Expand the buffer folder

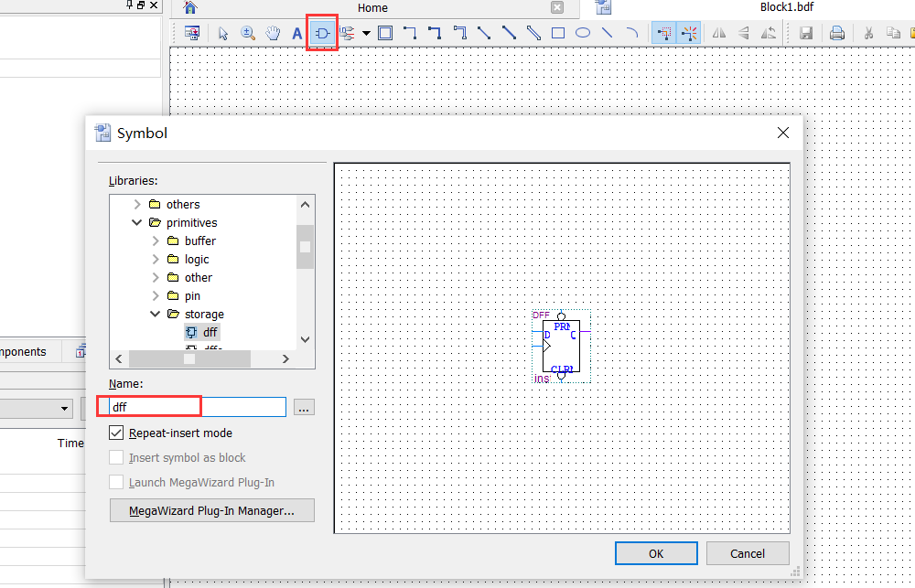(x=156, y=241)
